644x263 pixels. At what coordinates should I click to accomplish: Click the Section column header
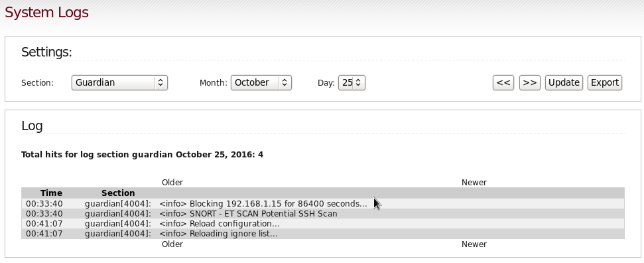tap(118, 193)
